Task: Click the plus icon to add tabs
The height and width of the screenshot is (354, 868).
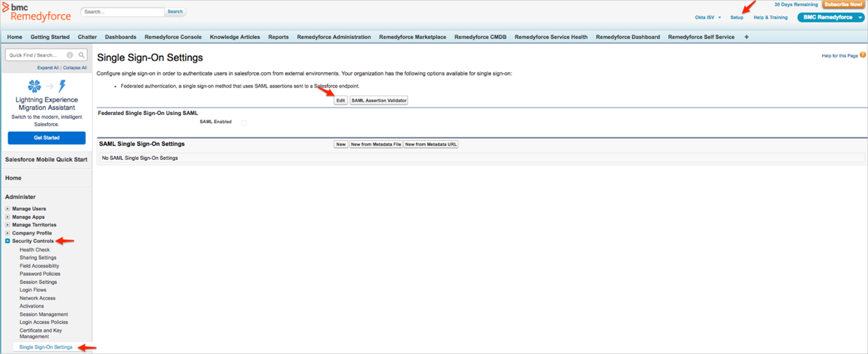Action: (746, 37)
